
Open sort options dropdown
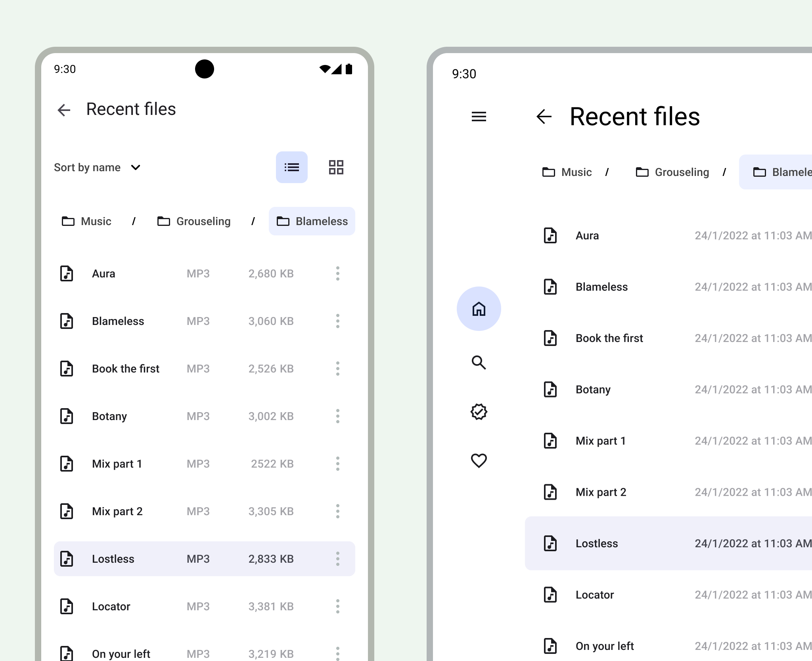(98, 167)
